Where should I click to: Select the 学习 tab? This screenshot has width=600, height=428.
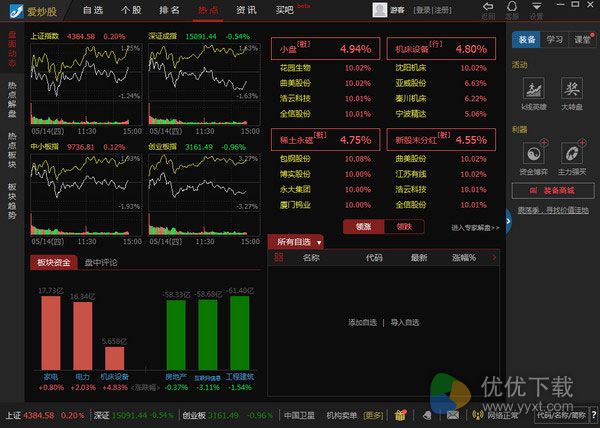pyautogui.click(x=555, y=40)
